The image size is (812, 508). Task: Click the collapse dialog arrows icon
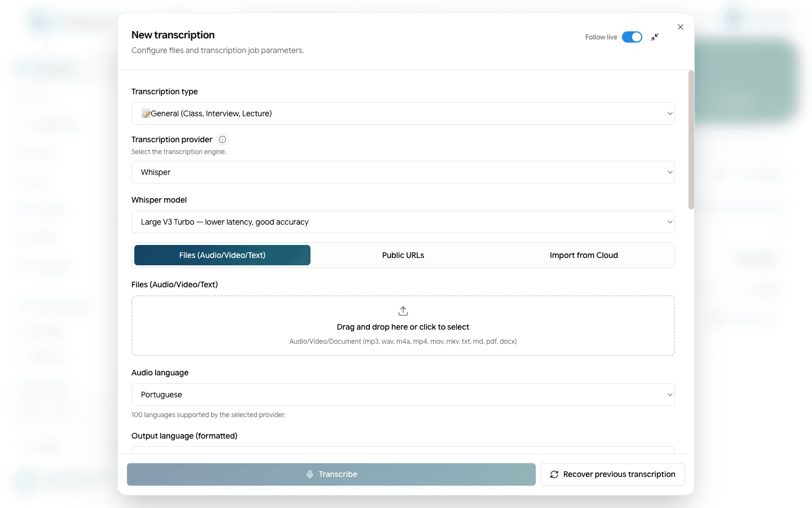tap(655, 37)
